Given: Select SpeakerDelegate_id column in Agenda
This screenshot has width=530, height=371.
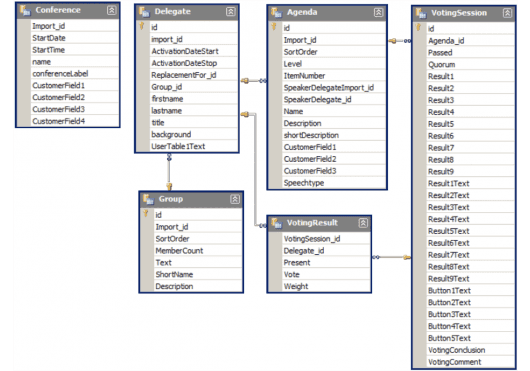Looking at the screenshot, I should [x=334, y=100].
